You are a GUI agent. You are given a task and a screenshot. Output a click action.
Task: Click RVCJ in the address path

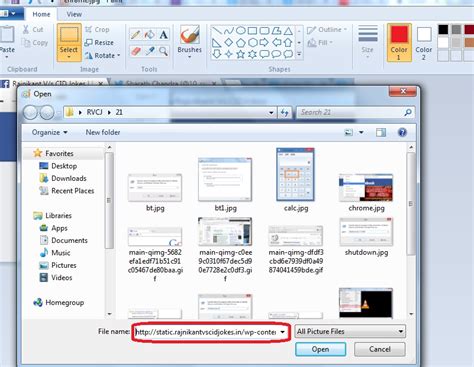point(94,112)
